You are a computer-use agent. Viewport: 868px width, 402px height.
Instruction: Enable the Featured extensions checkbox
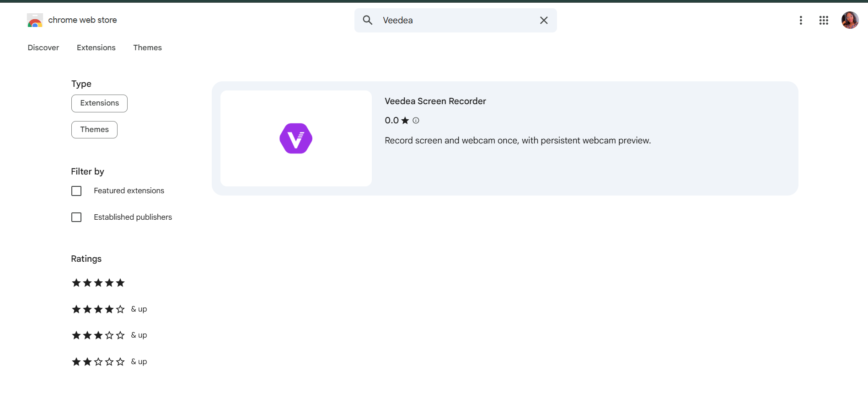click(x=76, y=191)
